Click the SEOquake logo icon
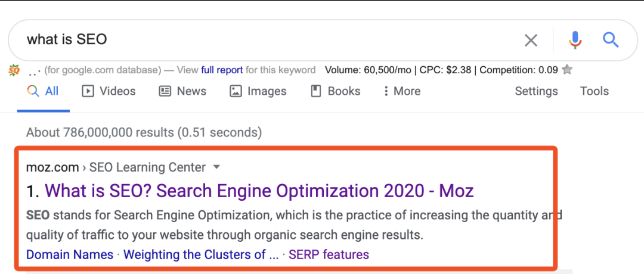The height and width of the screenshot is (274, 644). 14,70
